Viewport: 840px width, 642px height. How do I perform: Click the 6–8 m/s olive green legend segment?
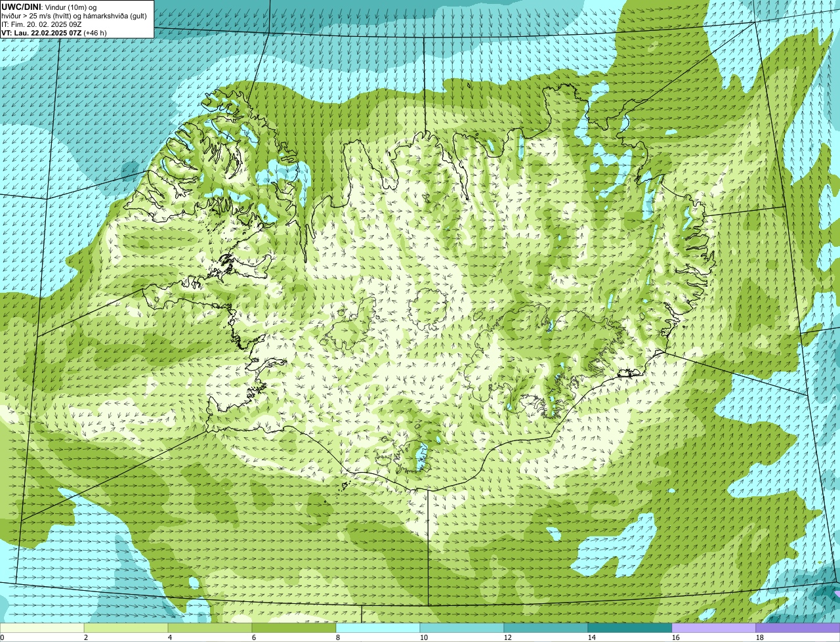point(294,628)
